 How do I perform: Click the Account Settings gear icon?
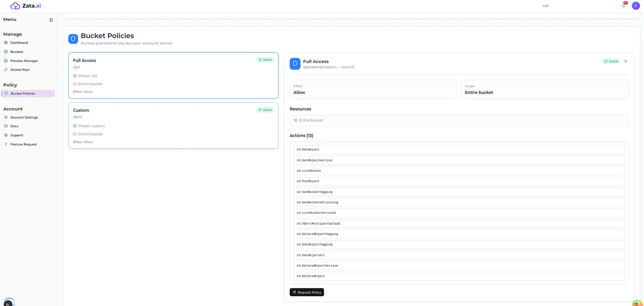coord(6,117)
